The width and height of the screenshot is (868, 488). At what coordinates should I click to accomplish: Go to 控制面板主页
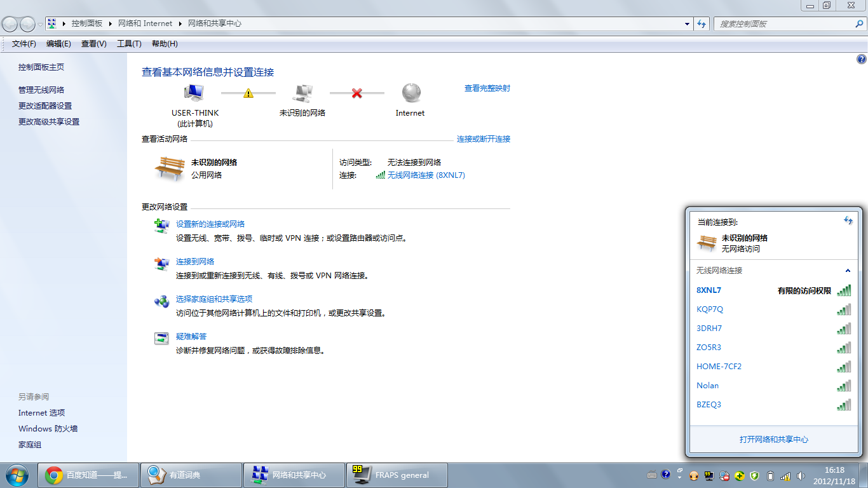[41, 67]
